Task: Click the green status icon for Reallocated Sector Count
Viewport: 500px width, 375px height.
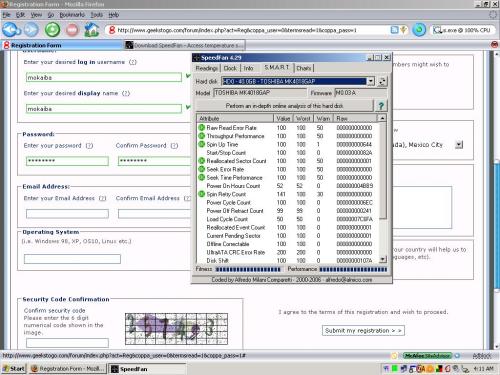Action: (x=201, y=161)
